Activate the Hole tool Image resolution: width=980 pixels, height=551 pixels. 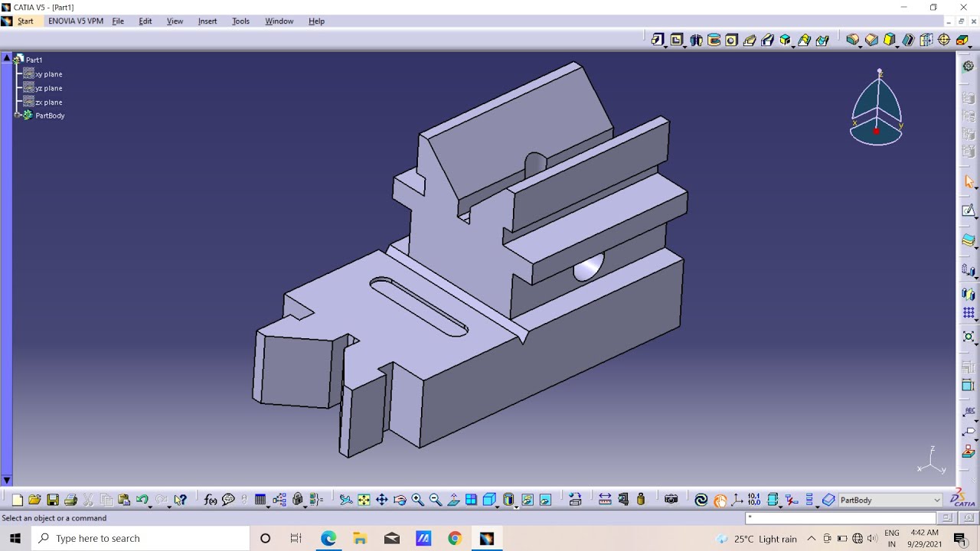(731, 40)
